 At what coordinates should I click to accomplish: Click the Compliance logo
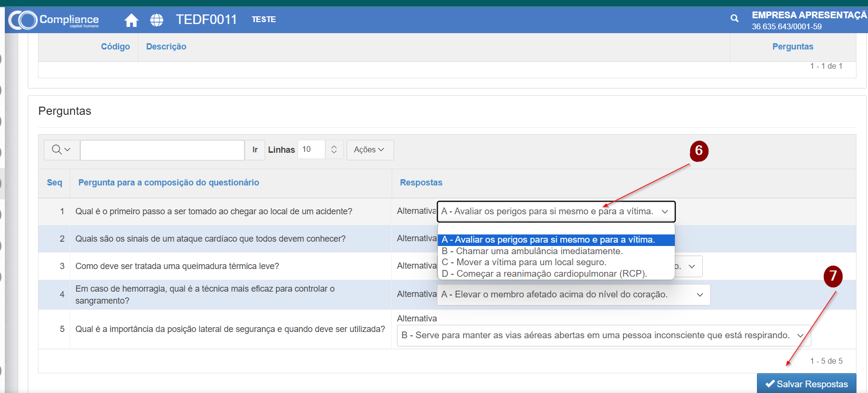pyautogui.click(x=54, y=20)
